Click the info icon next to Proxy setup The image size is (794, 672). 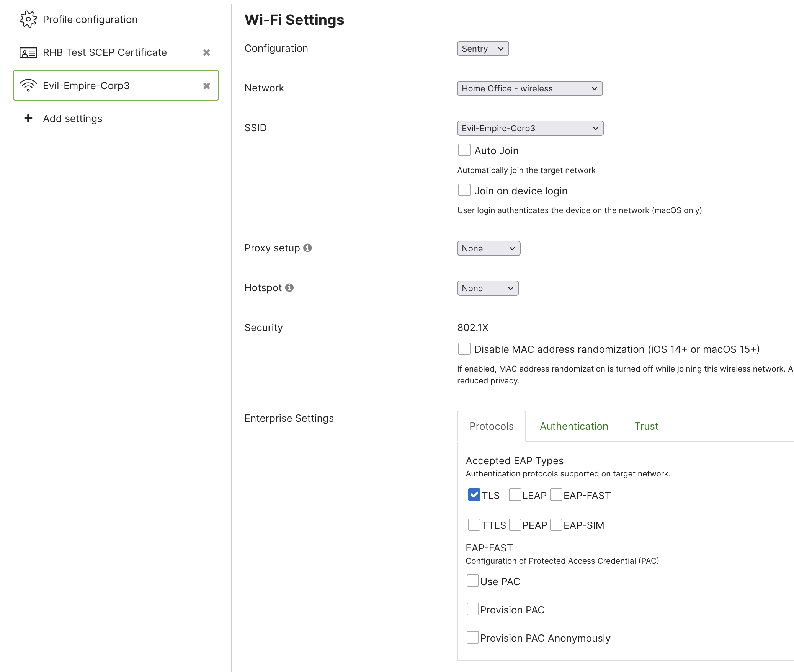click(308, 247)
